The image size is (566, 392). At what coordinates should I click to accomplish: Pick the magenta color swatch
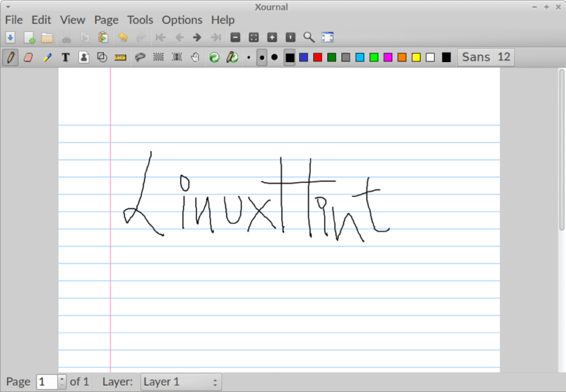(x=388, y=57)
